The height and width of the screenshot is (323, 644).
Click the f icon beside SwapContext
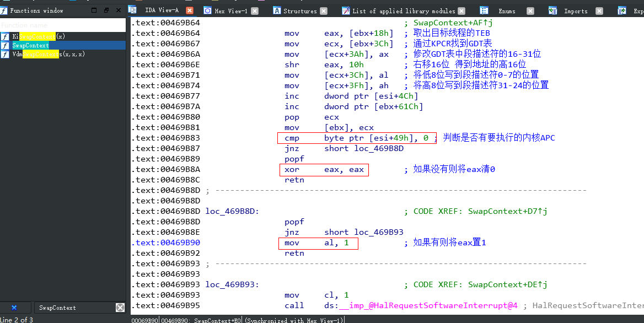(5, 45)
